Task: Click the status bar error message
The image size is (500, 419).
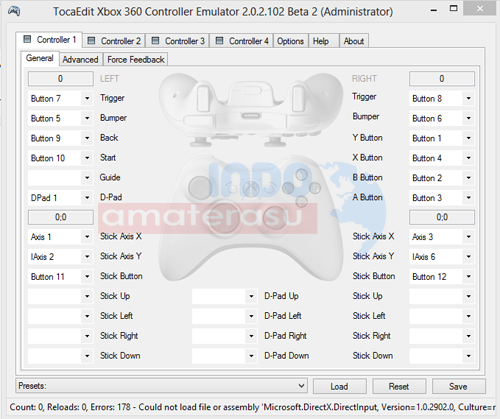Action: point(253,407)
